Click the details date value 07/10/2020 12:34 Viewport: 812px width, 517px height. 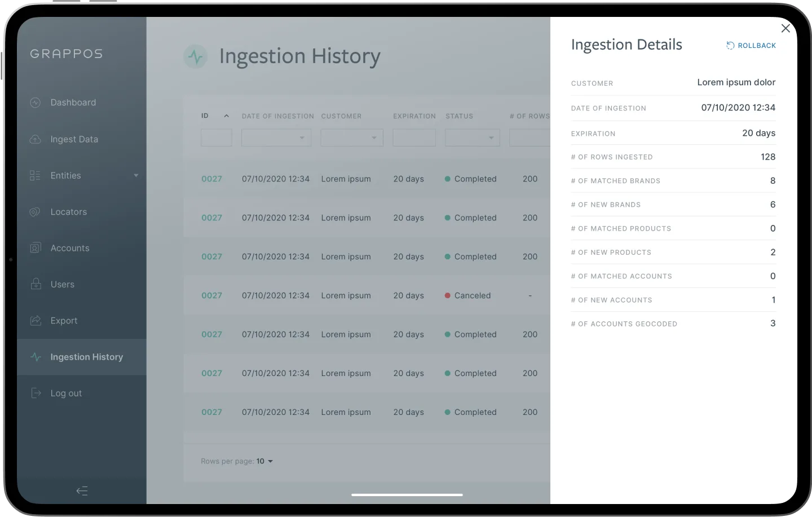[x=738, y=108]
